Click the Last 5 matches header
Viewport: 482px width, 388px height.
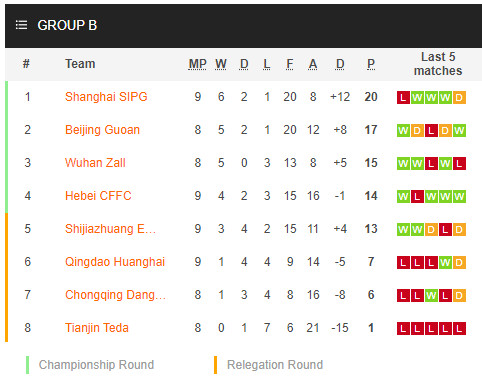click(x=438, y=64)
